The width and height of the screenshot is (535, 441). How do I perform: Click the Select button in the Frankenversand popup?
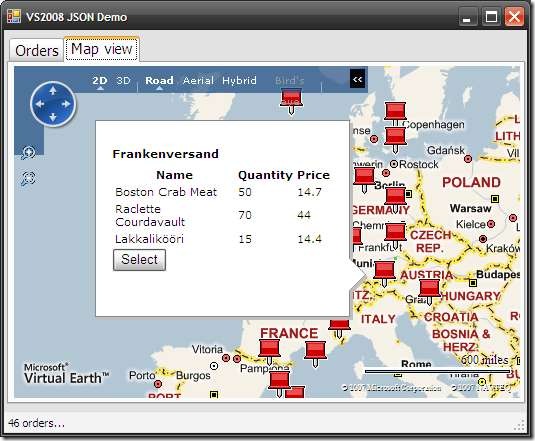tap(140, 260)
